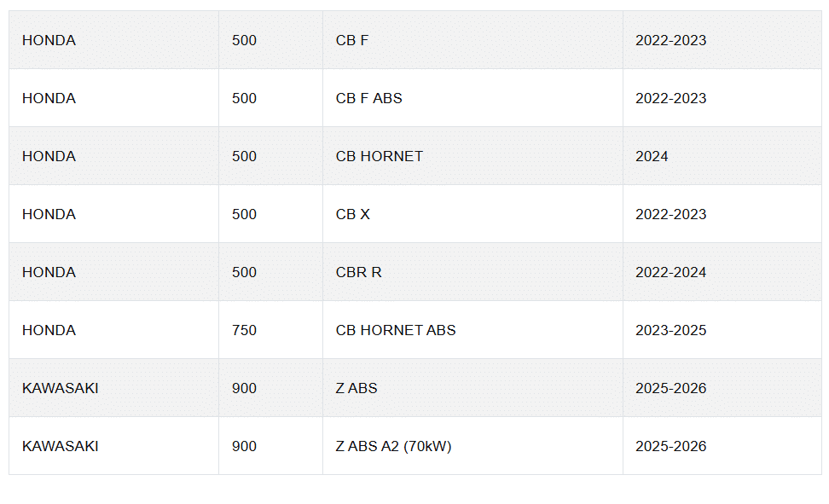
Task: Select the 750 displacement cell
Action: (244, 330)
